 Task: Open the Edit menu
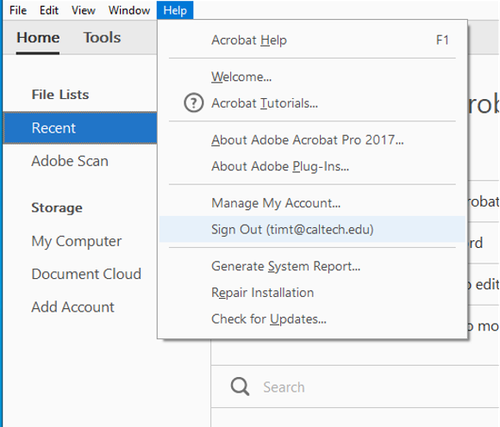tap(49, 10)
